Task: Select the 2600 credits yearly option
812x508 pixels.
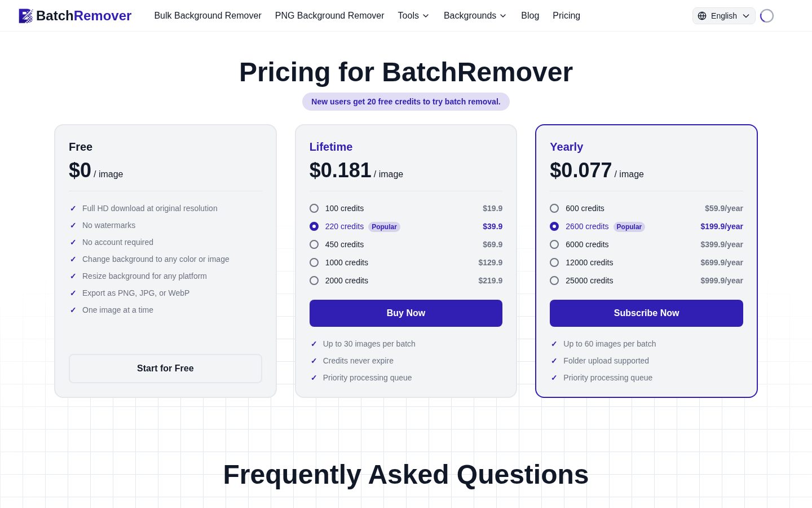Action: [554, 226]
